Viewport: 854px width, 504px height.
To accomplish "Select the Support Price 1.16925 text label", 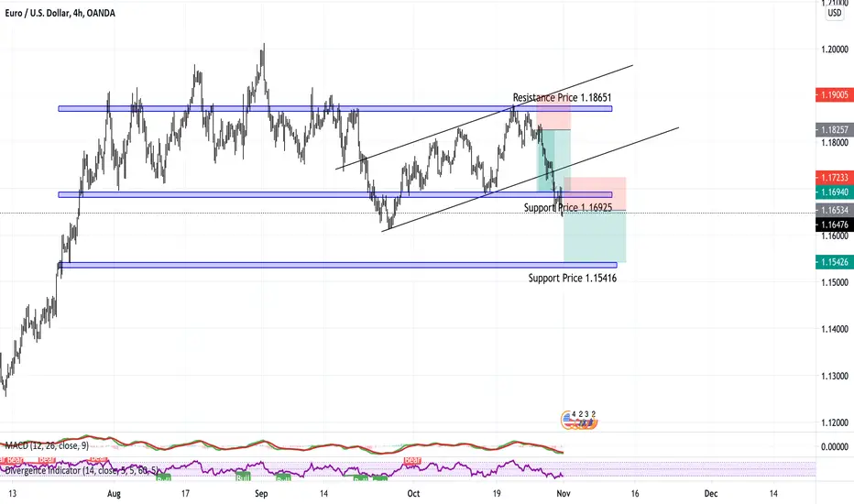I will coord(568,208).
